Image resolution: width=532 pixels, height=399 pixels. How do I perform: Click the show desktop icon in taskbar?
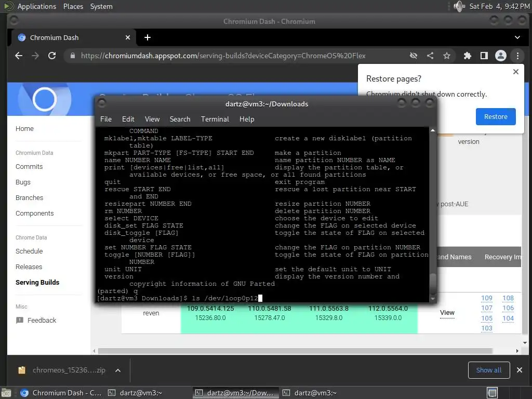[x=493, y=393]
